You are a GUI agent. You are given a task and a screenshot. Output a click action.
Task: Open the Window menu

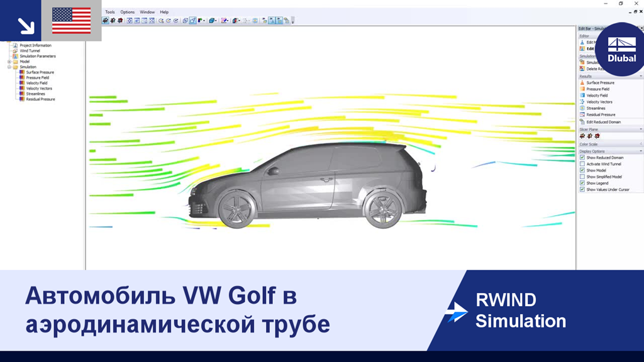click(x=147, y=12)
